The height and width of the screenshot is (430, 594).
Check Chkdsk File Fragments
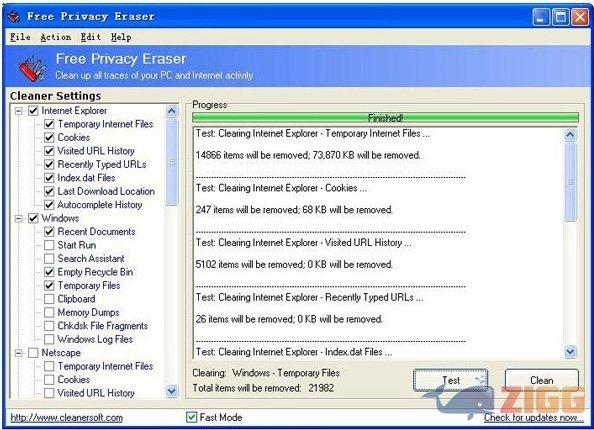(x=49, y=326)
